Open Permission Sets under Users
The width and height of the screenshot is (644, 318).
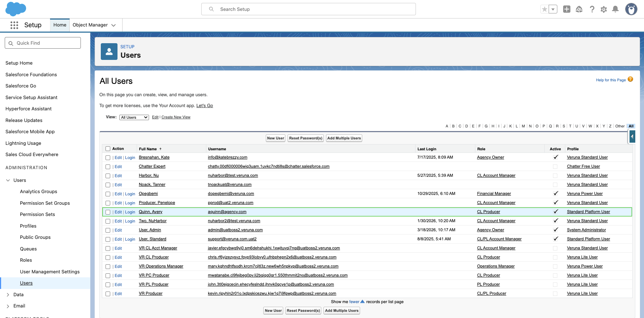click(x=37, y=215)
